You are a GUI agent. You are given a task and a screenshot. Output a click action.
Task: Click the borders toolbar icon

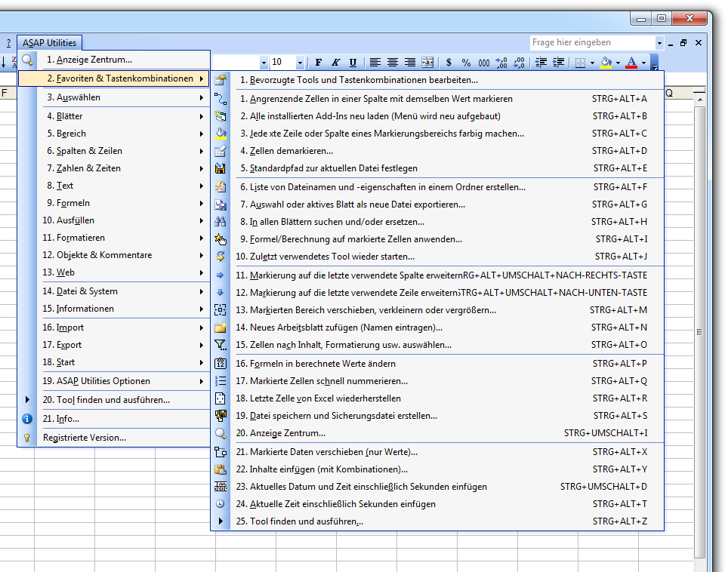[x=580, y=62]
